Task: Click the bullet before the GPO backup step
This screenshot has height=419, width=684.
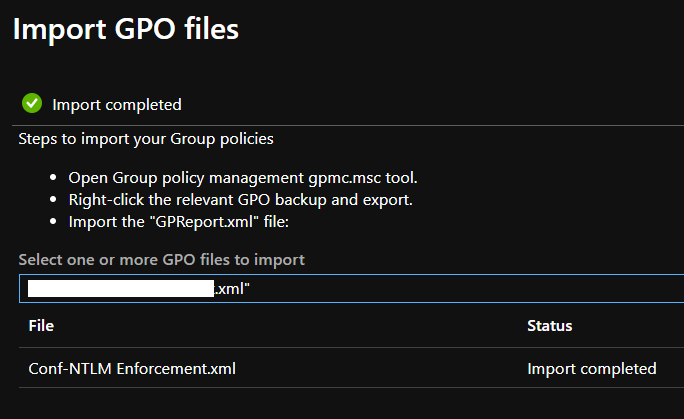Action: point(53,199)
